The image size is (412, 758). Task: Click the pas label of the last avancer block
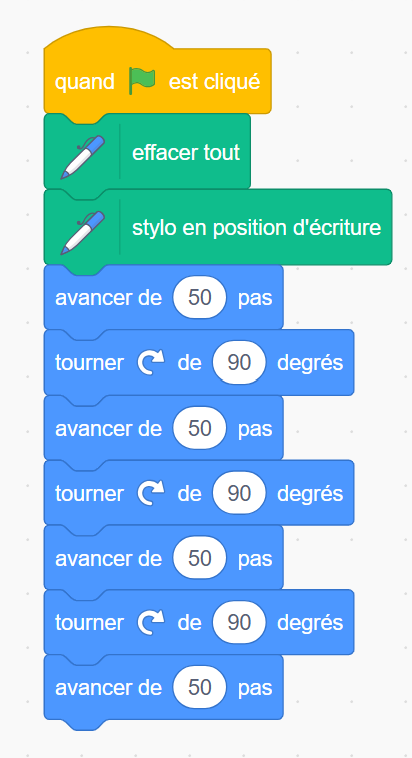point(255,689)
